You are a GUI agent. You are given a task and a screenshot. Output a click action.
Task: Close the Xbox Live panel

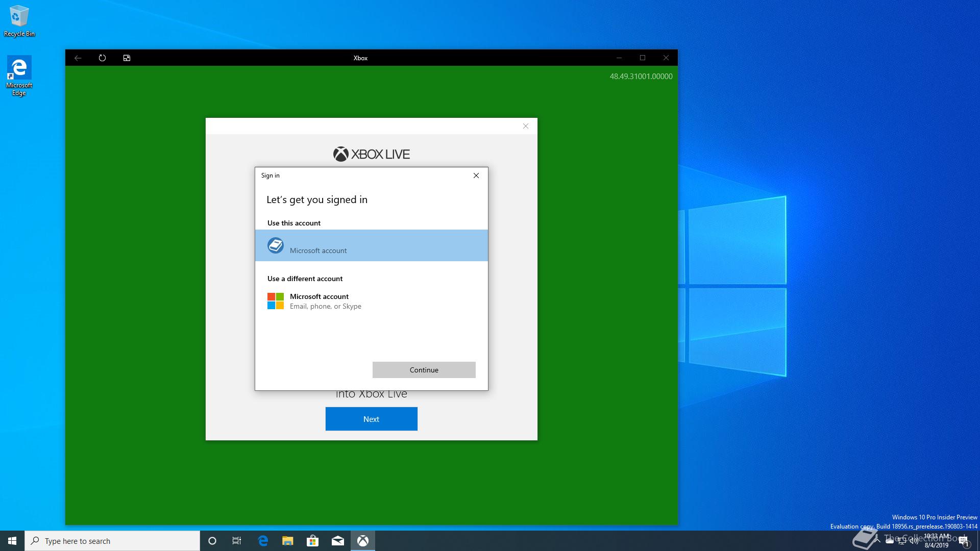click(x=526, y=126)
